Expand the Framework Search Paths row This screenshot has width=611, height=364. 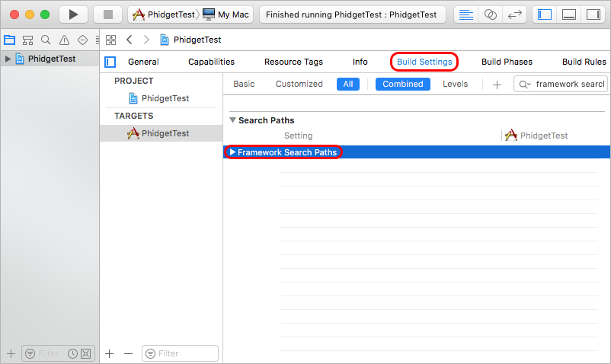coord(233,152)
